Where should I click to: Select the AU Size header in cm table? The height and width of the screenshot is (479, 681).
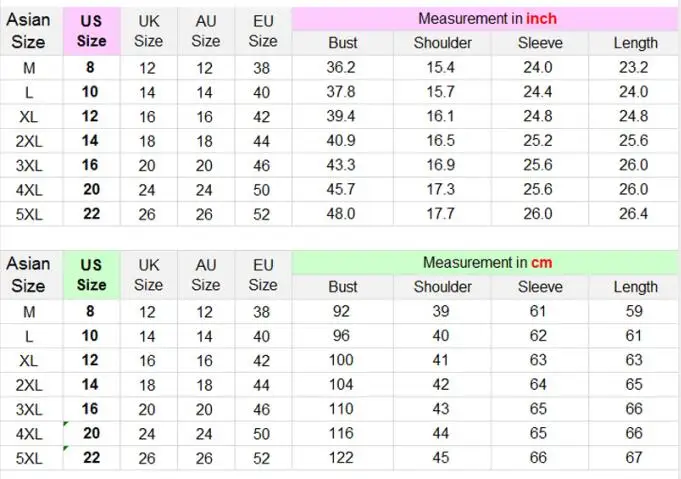coord(206,275)
